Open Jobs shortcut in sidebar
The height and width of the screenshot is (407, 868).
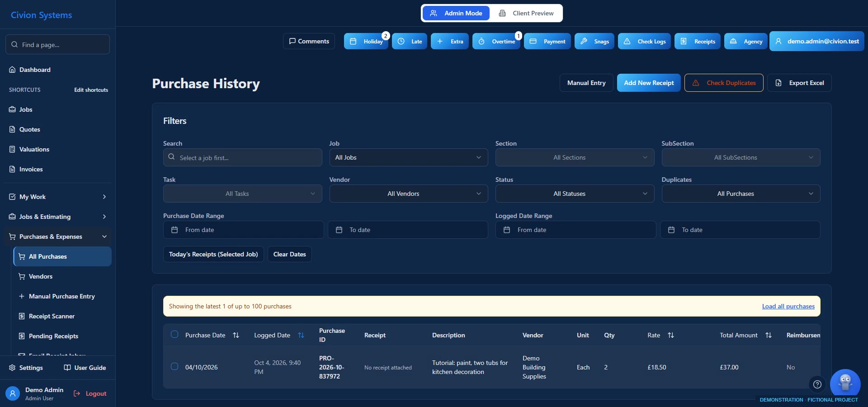(x=57, y=109)
